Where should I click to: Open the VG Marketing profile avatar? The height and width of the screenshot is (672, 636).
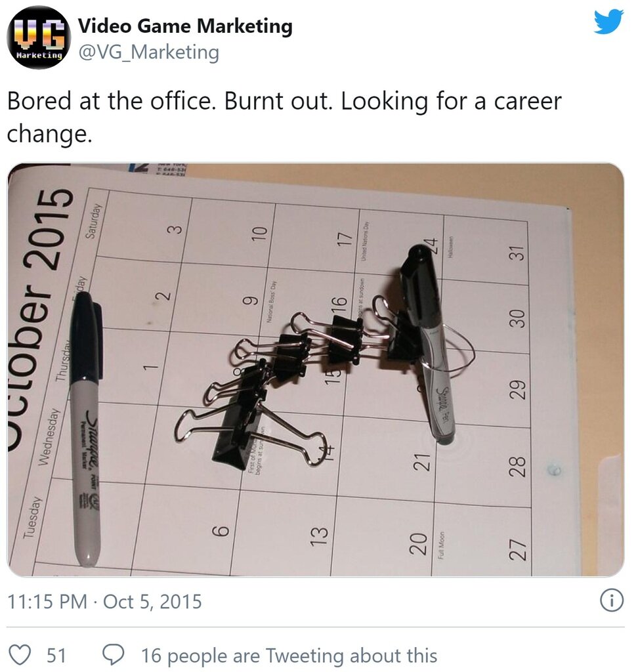(x=39, y=37)
